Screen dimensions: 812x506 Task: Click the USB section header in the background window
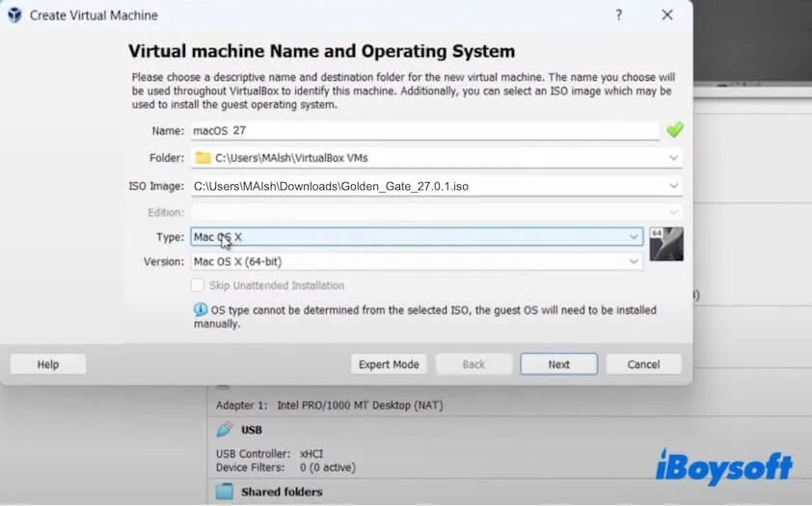click(252, 430)
